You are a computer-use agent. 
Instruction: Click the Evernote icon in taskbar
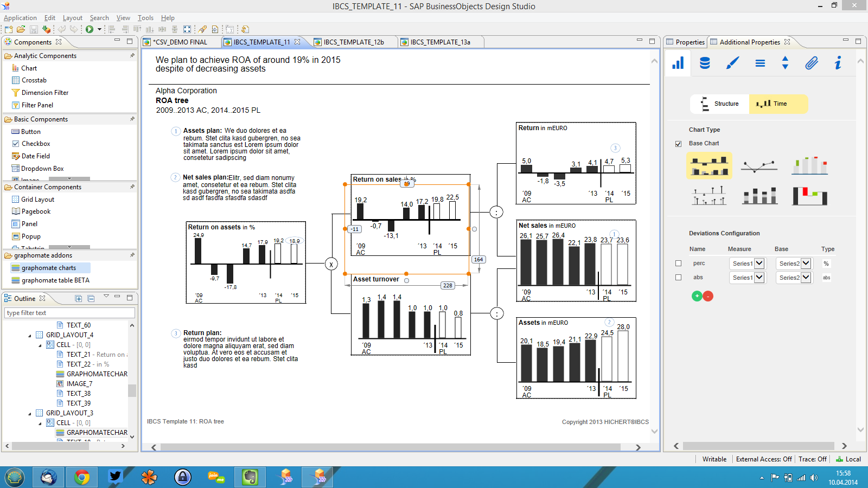[250, 477]
